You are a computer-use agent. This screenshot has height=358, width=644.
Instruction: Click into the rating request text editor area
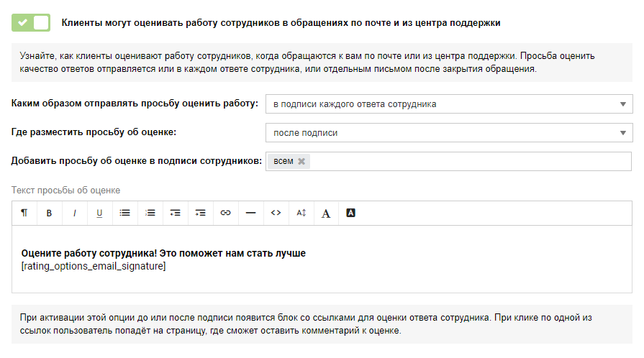322,259
